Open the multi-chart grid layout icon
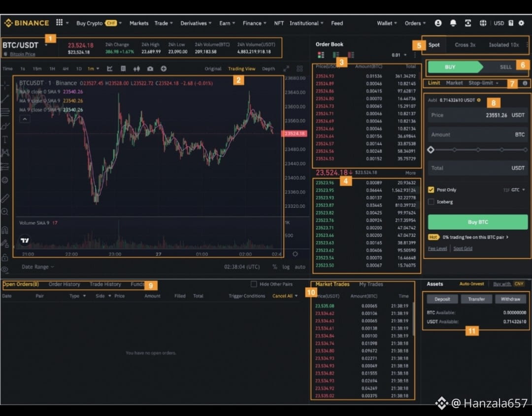Image resolution: width=532 pixels, height=416 pixels. [x=299, y=69]
